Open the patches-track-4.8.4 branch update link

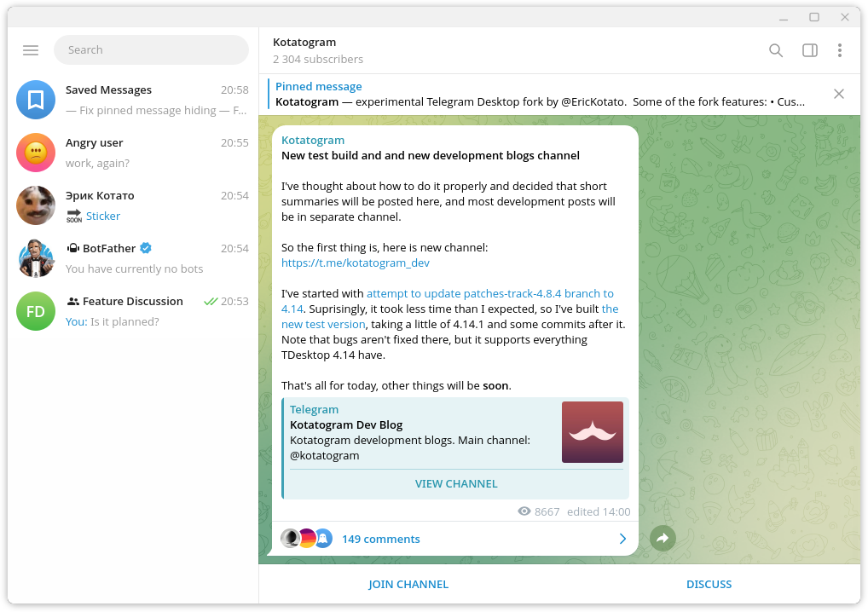pyautogui.click(x=489, y=293)
